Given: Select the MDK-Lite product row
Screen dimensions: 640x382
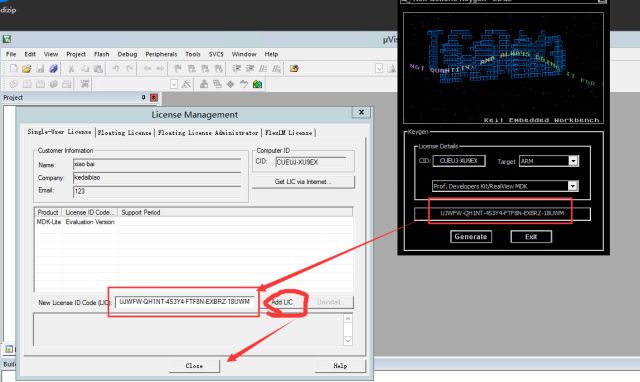Looking at the screenshot, I should (x=193, y=222).
